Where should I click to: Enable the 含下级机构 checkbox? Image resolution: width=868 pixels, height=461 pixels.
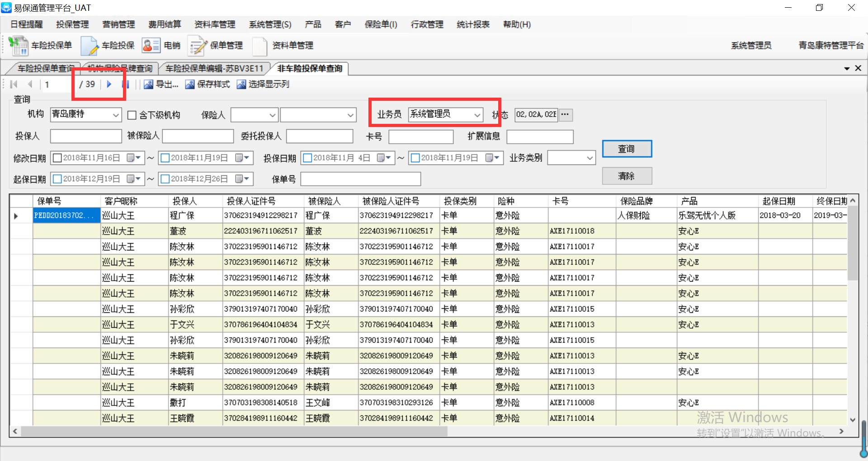132,115
